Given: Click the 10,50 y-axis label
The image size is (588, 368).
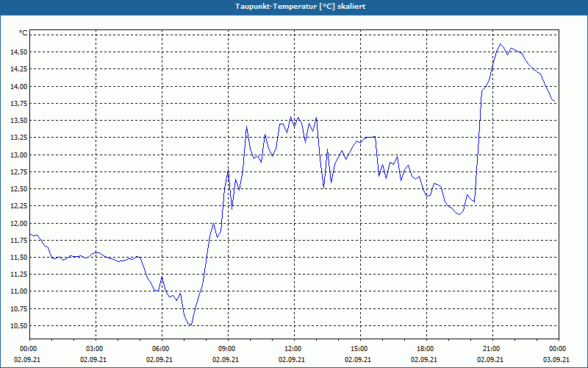Looking at the screenshot, I should (x=18, y=325).
